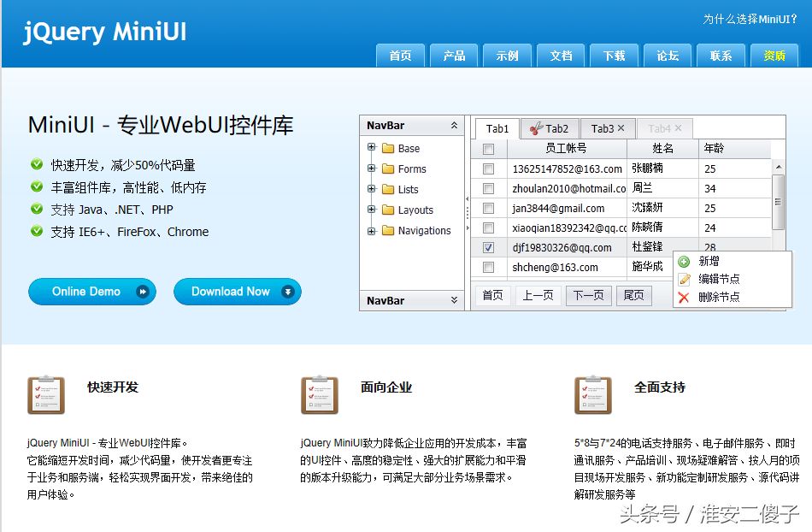The image size is (812, 532).
Task: Uncheck the row for djf19830326@qq.com
Action: click(488, 247)
